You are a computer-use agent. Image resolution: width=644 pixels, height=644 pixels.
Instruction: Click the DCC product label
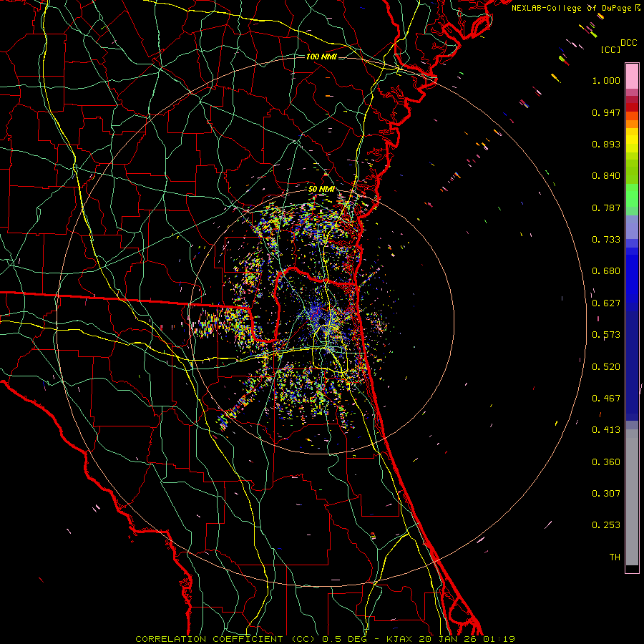coord(628,43)
